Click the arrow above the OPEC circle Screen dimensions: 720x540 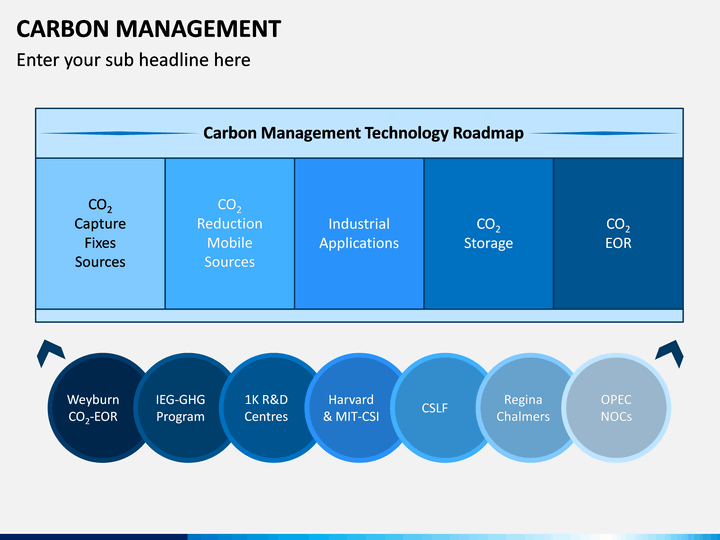pos(669,353)
